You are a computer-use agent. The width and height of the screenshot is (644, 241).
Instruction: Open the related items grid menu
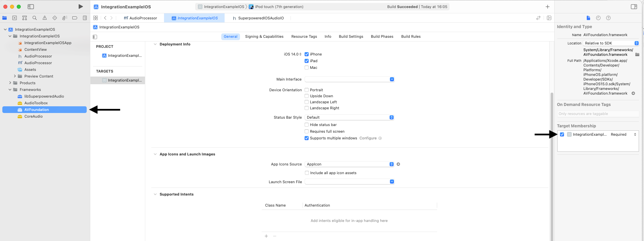[96, 18]
